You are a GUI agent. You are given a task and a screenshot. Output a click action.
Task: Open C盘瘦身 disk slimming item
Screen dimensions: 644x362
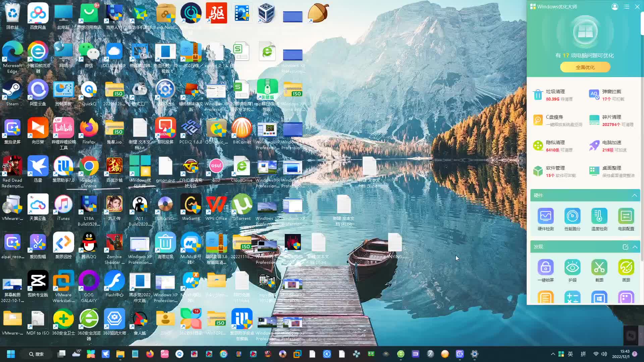(558, 120)
